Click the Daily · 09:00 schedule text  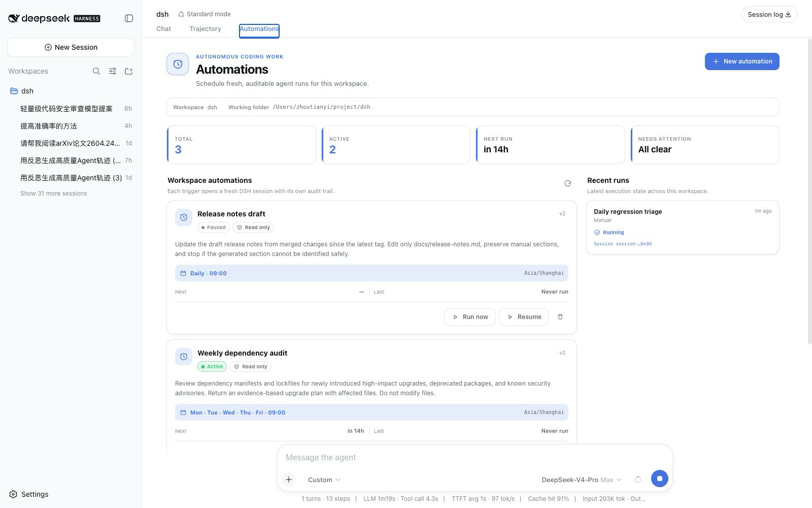click(x=209, y=273)
